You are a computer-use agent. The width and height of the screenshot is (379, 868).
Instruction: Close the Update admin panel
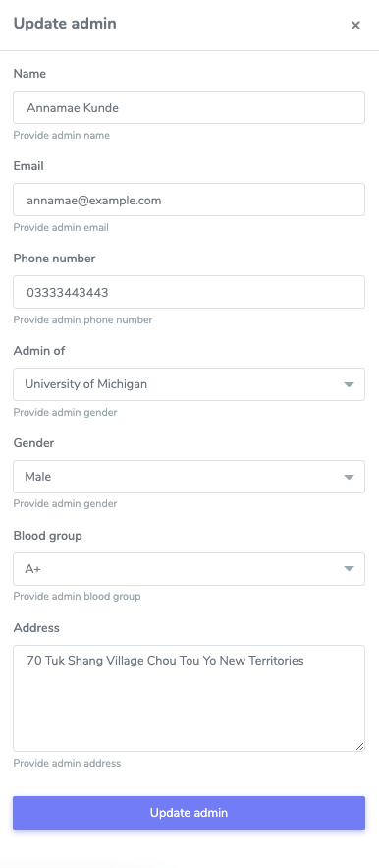[355, 25]
